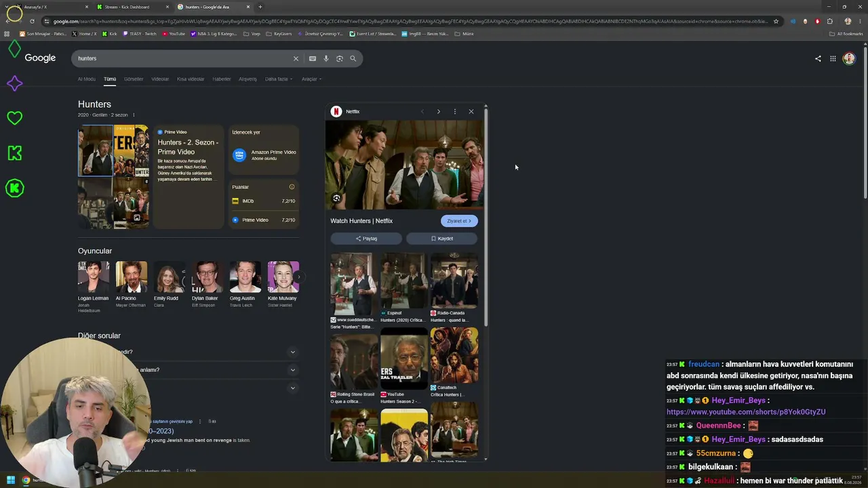
Task: Open the Chrome three-dot menu
Action: click(x=860, y=21)
